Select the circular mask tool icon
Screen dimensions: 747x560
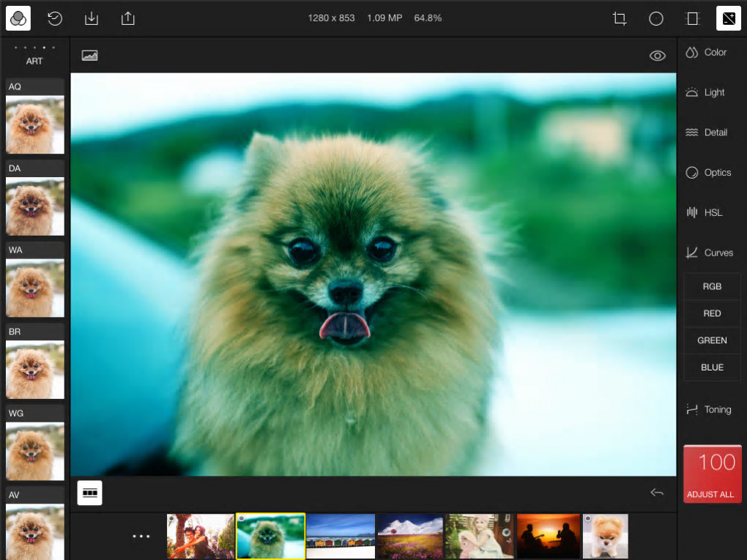coord(656,18)
